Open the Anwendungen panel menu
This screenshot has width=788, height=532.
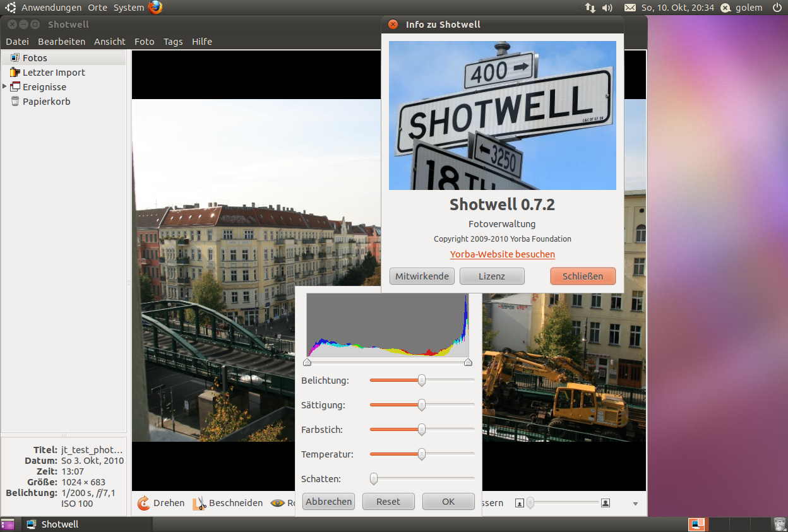click(52, 8)
